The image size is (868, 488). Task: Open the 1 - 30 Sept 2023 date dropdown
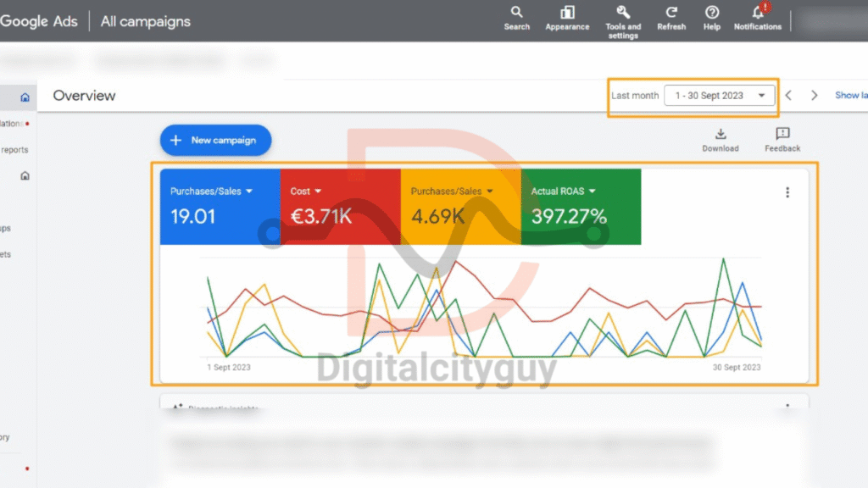click(x=720, y=96)
